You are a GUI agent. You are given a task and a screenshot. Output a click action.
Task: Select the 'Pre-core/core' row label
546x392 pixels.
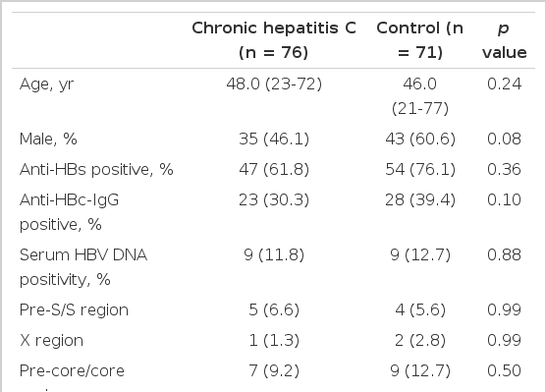[72, 371]
